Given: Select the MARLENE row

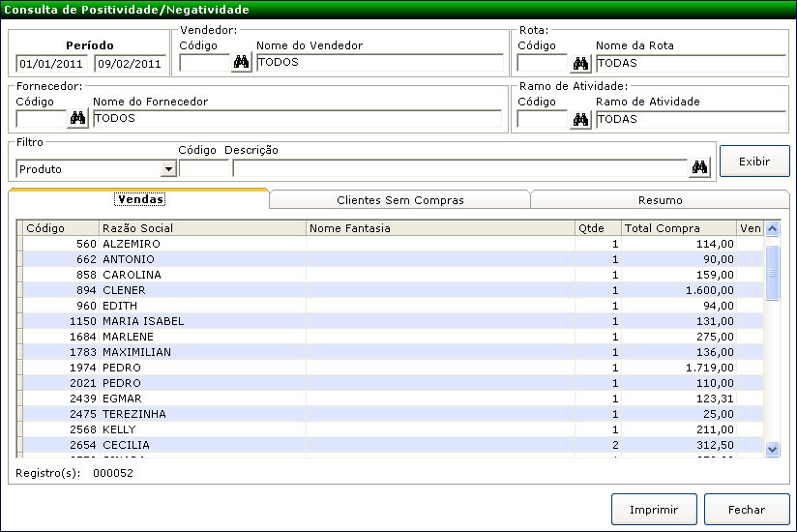Looking at the screenshot, I should tap(393, 337).
